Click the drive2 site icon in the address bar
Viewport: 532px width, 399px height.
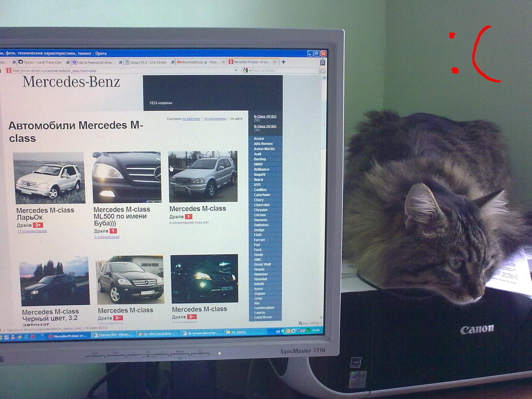point(9,71)
